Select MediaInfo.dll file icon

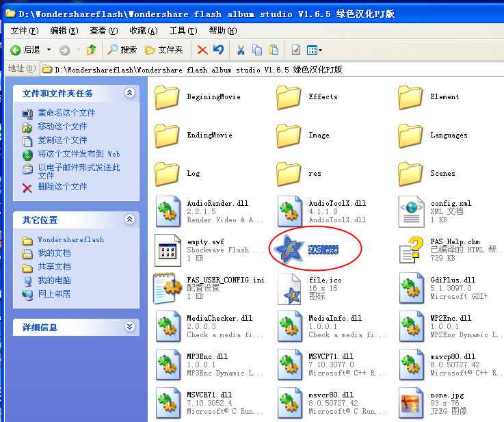289,326
